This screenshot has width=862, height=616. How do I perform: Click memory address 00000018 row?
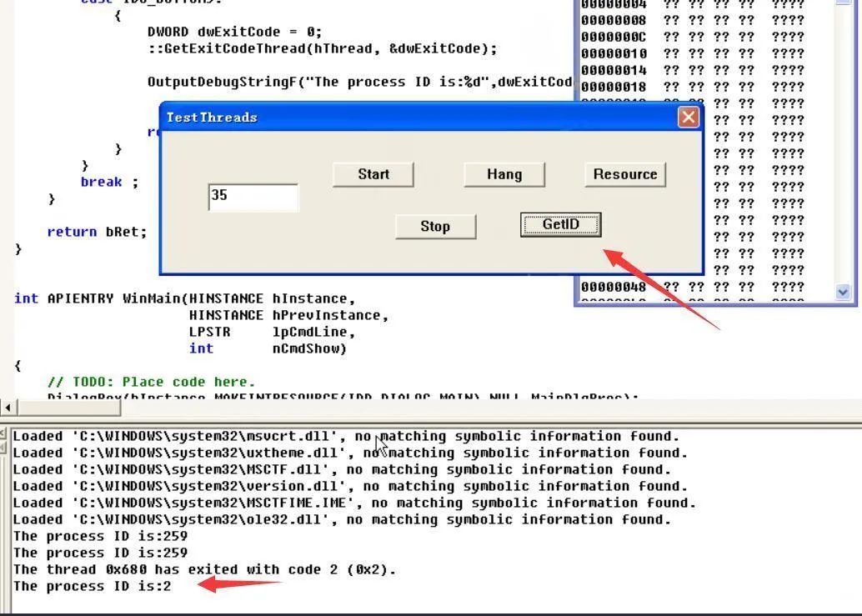pyautogui.click(x=693, y=87)
